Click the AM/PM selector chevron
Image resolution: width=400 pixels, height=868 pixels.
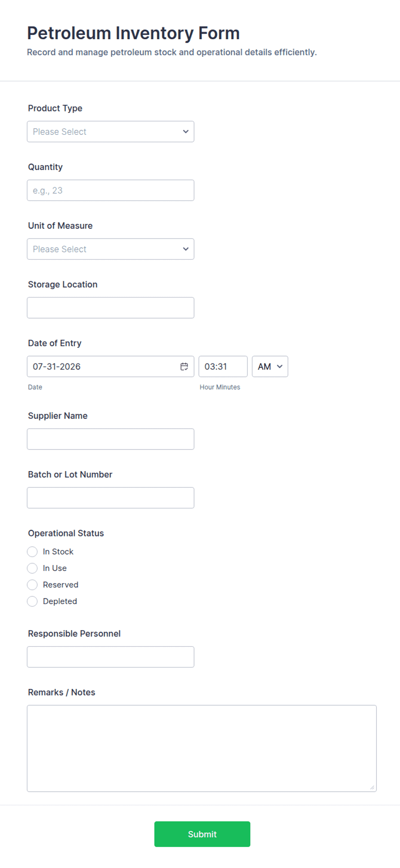pyautogui.click(x=280, y=366)
